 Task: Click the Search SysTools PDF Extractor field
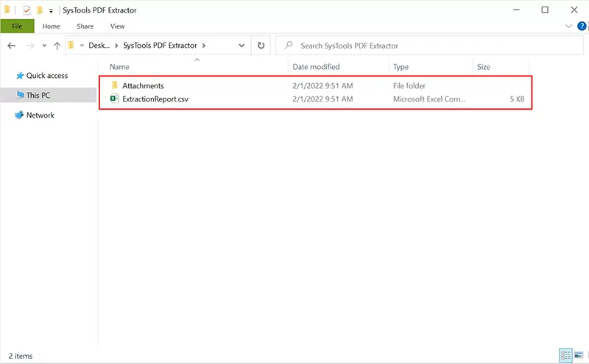(429, 46)
